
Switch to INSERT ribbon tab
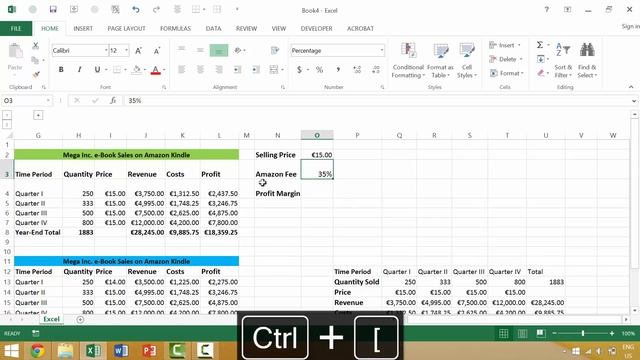[x=83, y=29]
